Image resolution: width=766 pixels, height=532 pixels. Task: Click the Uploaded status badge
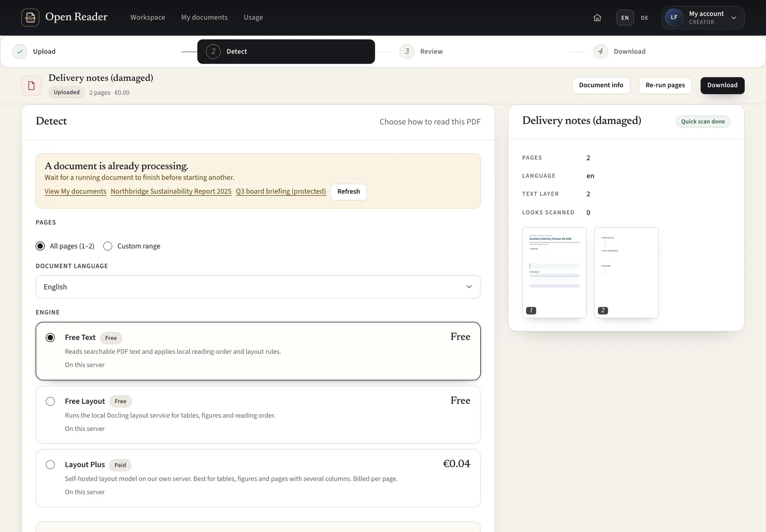67,92
